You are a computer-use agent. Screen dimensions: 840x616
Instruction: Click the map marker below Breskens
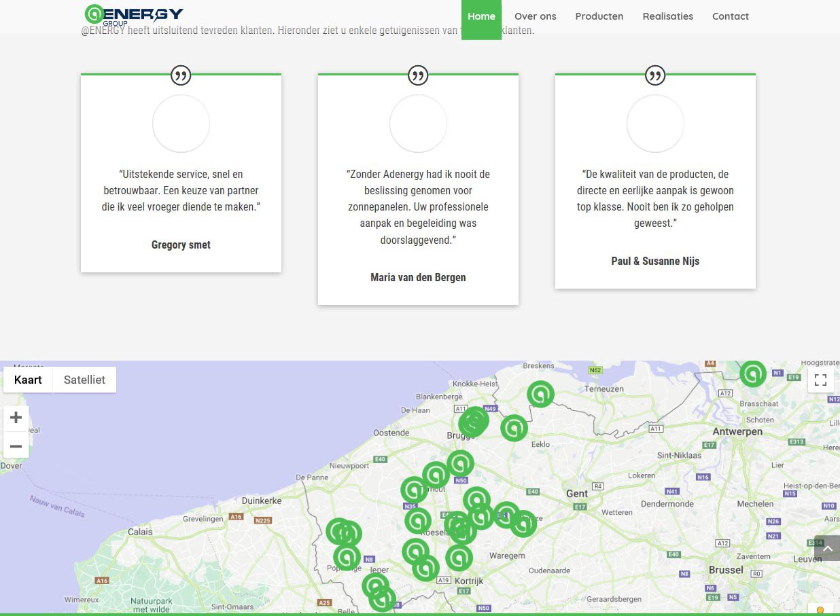(x=540, y=394)
